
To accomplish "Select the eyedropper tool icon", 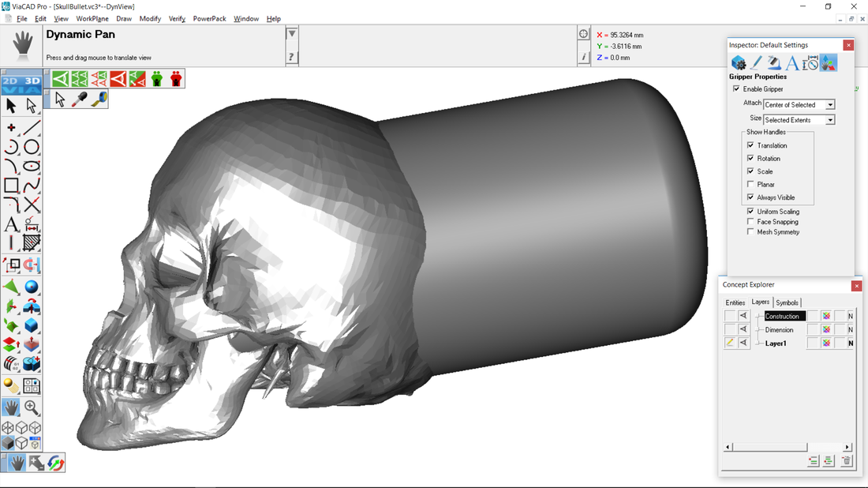I will point(80,99).
